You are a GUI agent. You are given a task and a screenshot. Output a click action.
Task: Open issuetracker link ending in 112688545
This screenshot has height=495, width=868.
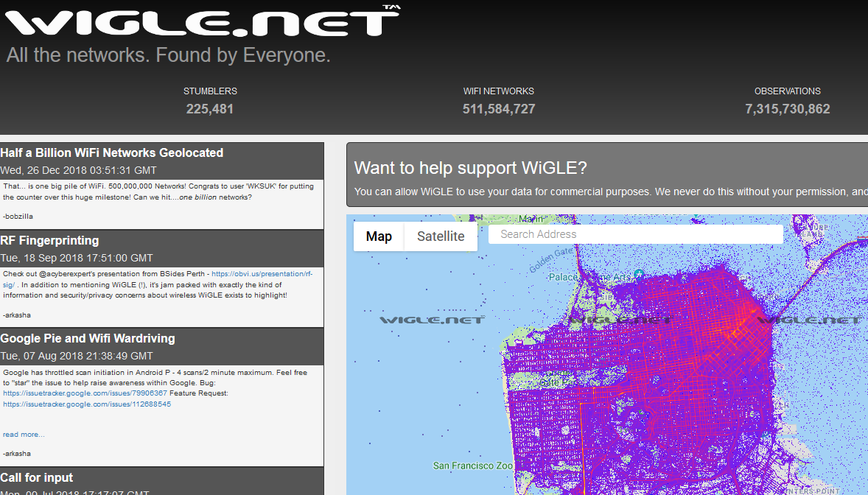click(87, 404)
